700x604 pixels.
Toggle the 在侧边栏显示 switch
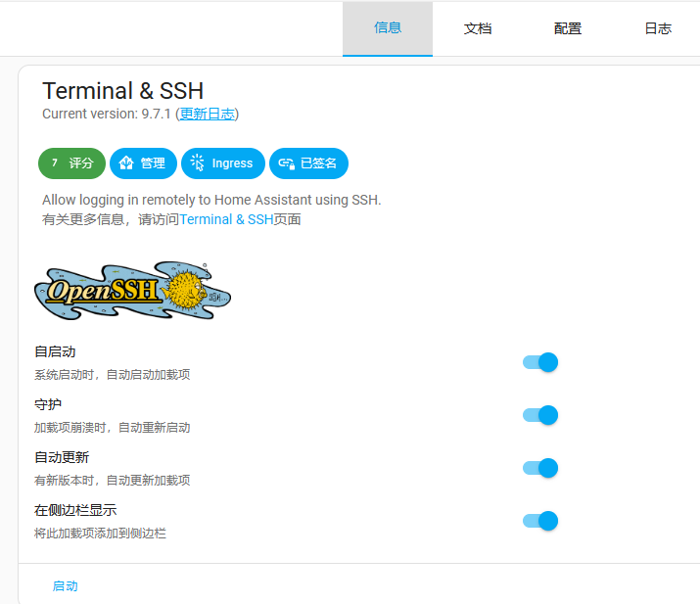point(540,521)
